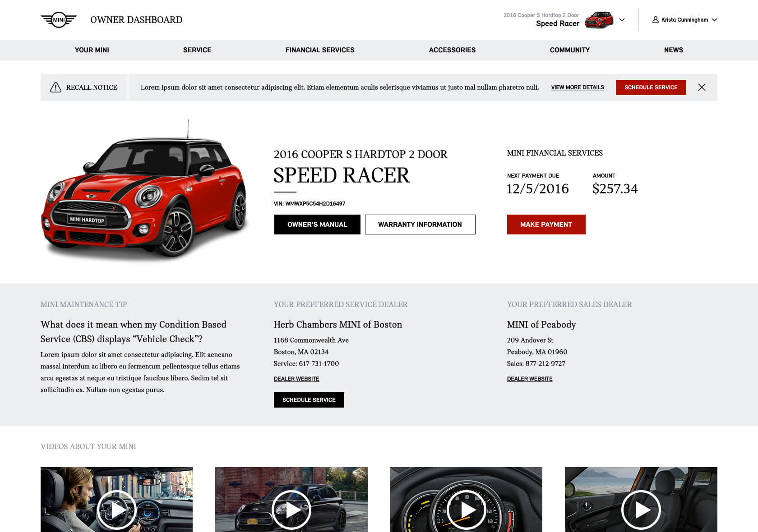The image size is (758, 532).
Task: Click the MINI winged logo
Action: point(59,20)
